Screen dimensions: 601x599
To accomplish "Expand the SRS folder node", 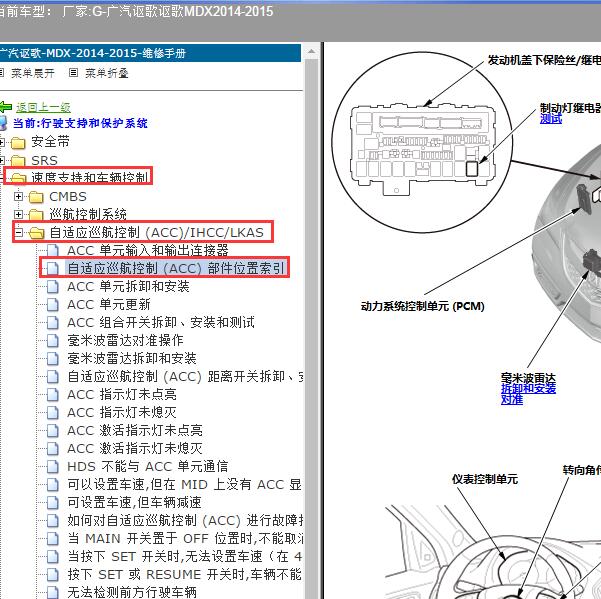I will [2, 160].
